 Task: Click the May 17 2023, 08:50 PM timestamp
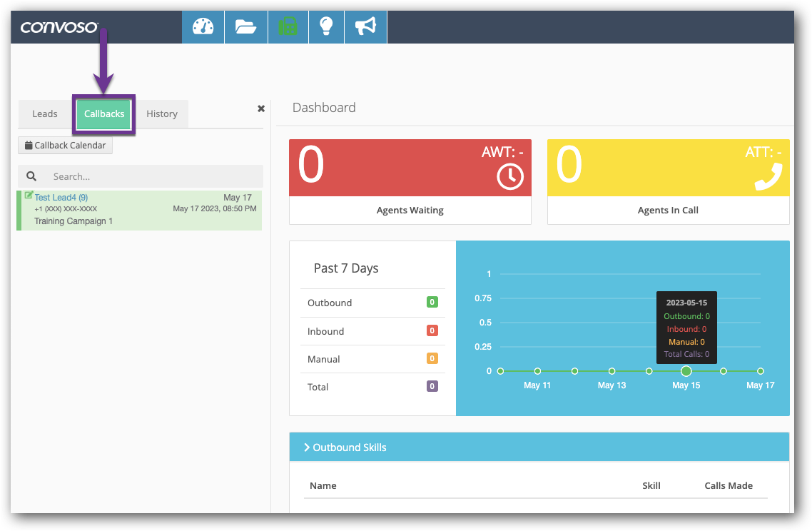215,209
